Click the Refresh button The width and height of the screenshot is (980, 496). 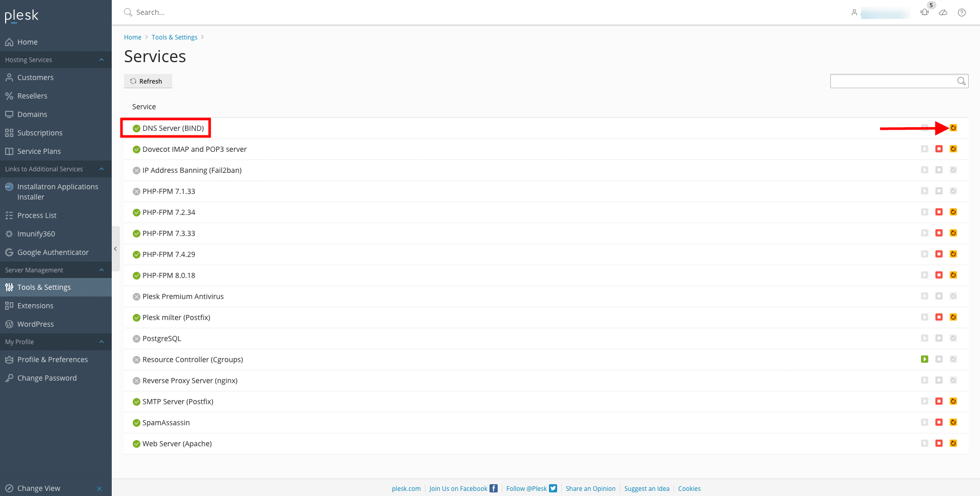coord(148,81)
